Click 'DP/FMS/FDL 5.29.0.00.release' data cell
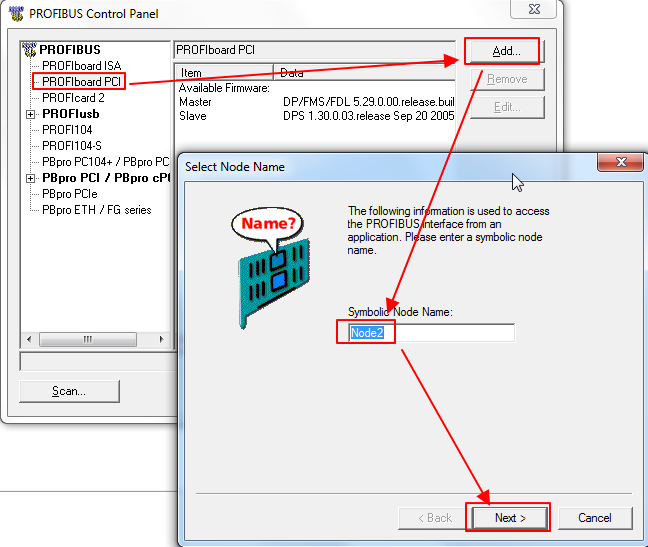Viewport: 648px width, 547px height. pos(369,102)
